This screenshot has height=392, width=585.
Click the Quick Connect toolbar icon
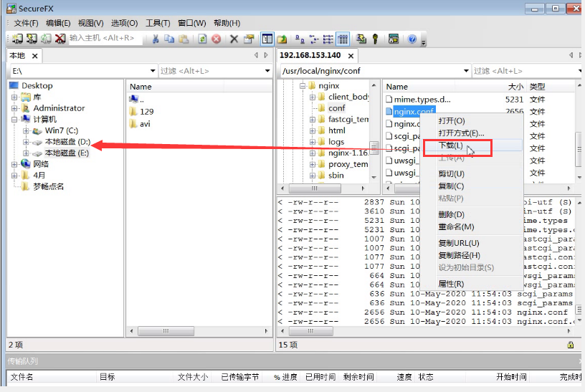point(32,39)
